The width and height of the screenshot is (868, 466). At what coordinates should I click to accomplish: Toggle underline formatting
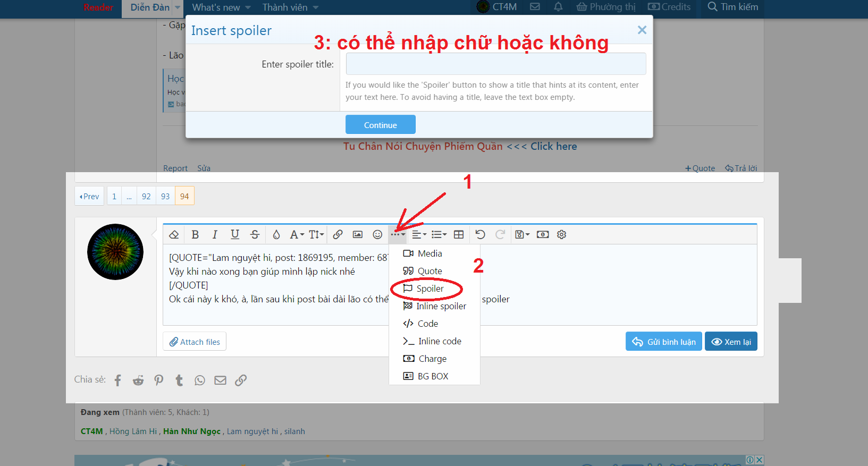coord(235,234)
